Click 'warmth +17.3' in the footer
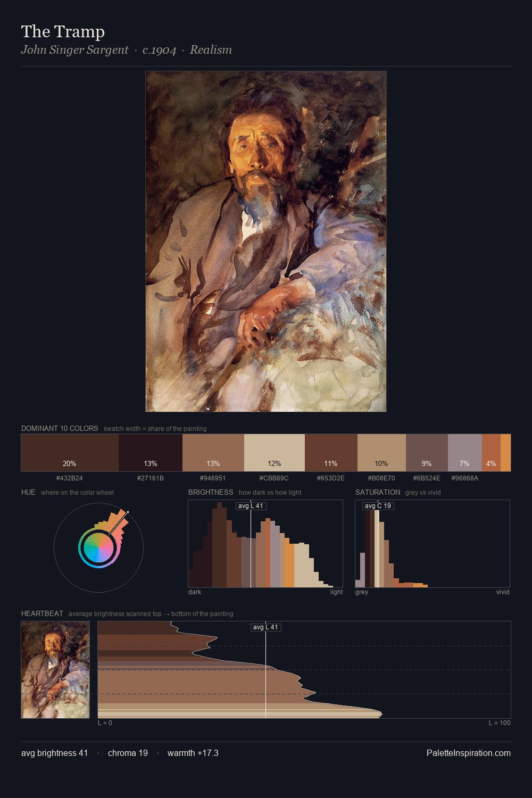The height and width of the screenshot is (798, 532). pos(193,753)
